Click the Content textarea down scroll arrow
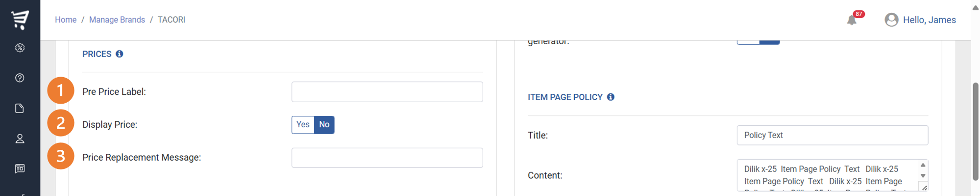Screen dimensions: 980x196 coord(923,176)
